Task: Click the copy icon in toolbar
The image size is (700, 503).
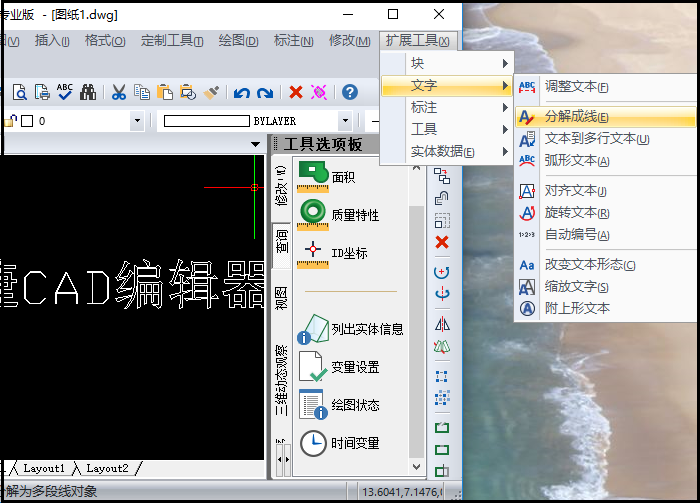Action: tap(142, 92)
